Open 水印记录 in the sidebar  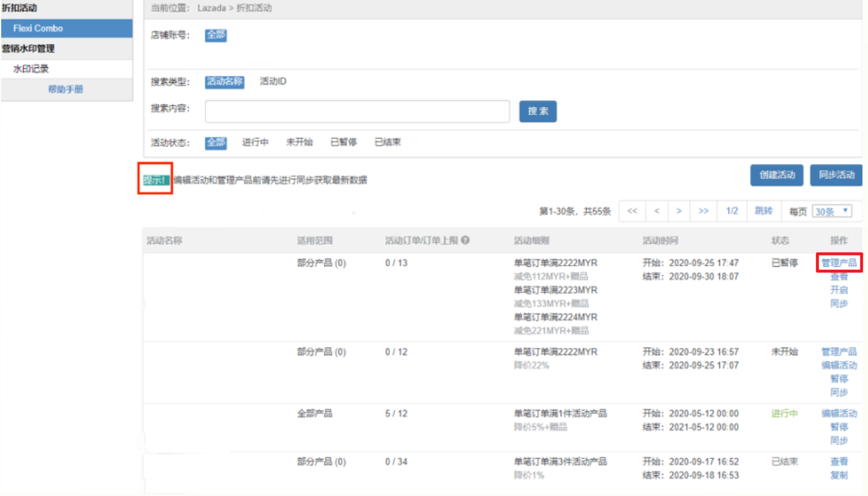pos(31,69)
